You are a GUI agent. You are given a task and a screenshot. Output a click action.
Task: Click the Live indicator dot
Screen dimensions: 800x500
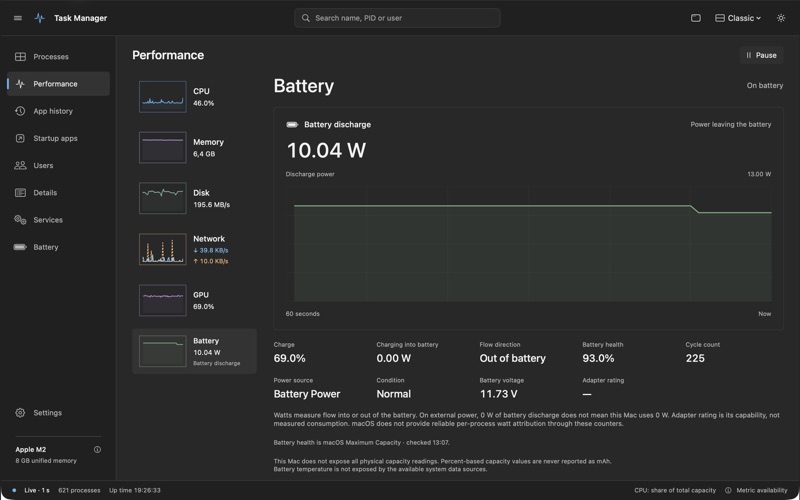pyautogui.click(x=14, y=490)
